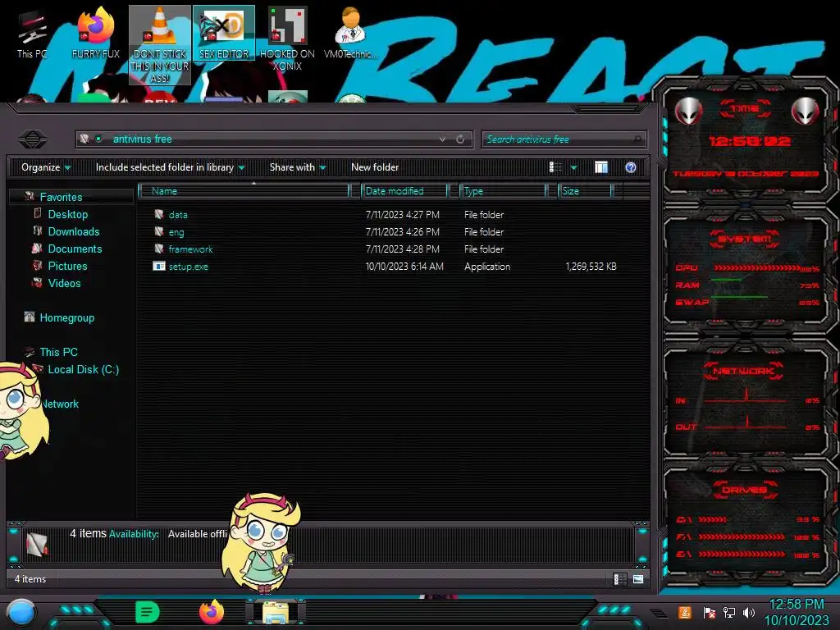Change the view layout icon
840x630 pixels.
tap(555, 167)
